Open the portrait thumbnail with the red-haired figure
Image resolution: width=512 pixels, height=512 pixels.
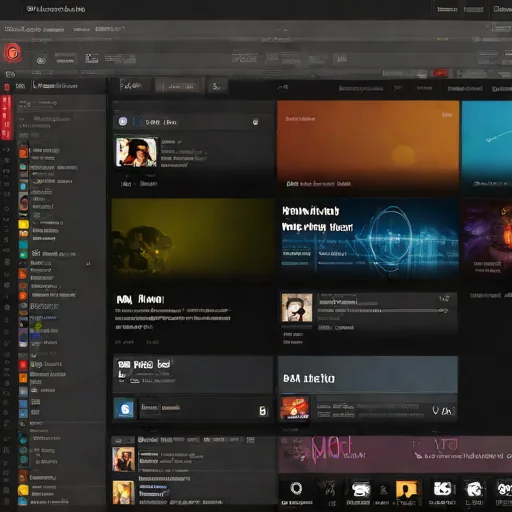(136, 152)
